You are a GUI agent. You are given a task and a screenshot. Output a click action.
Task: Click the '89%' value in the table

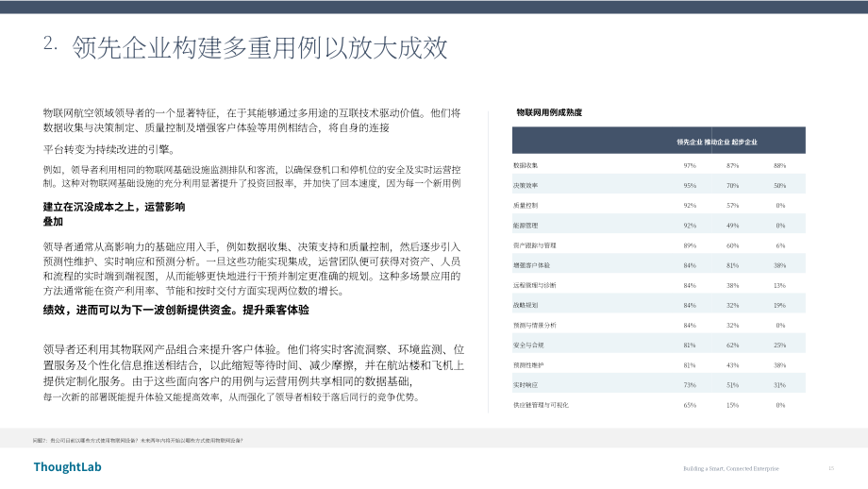point(690,245)
